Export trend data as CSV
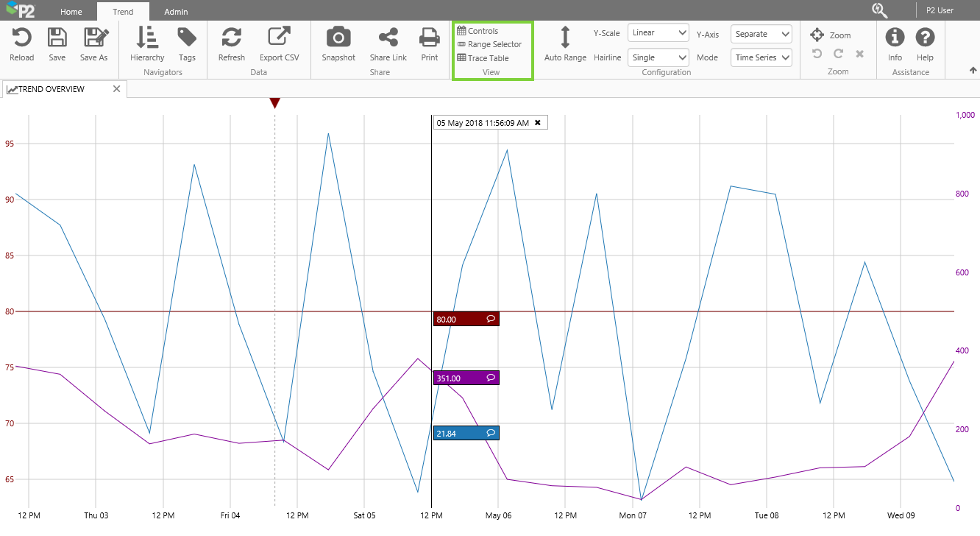This screenshot has height=536, width=980. 279,38
